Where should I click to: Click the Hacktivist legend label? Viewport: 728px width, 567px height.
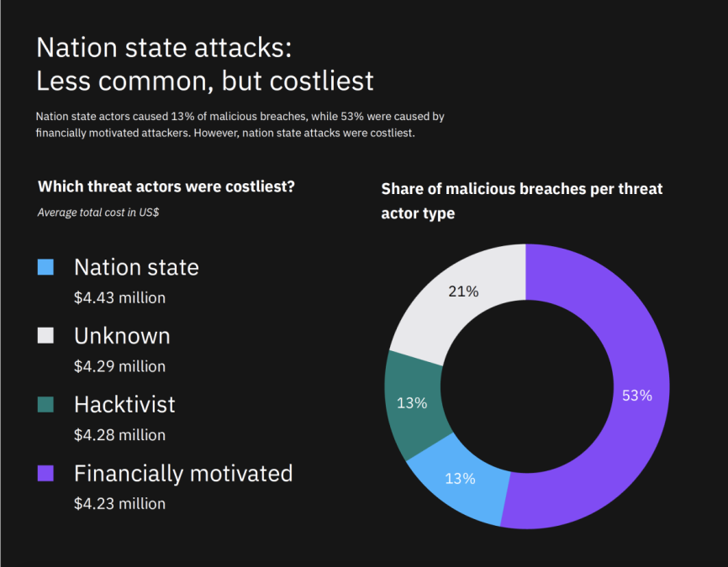pyautogui.click(x=124, y=405)
